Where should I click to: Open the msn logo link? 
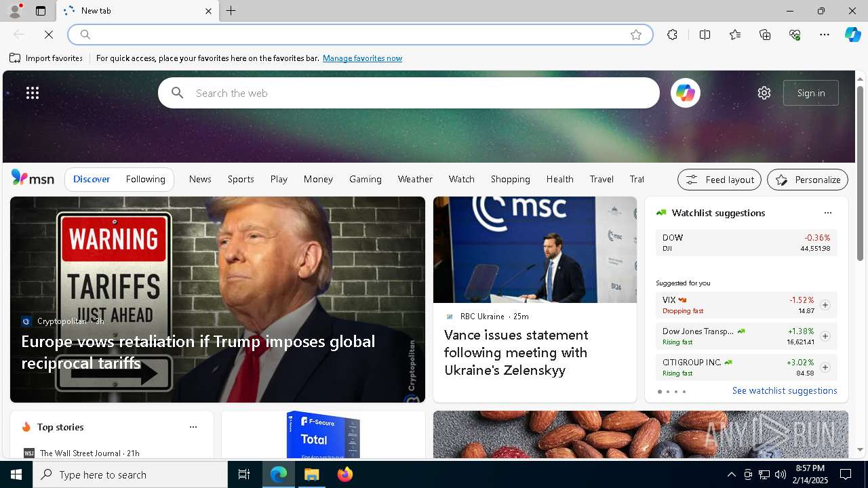[x=33, y=178]
